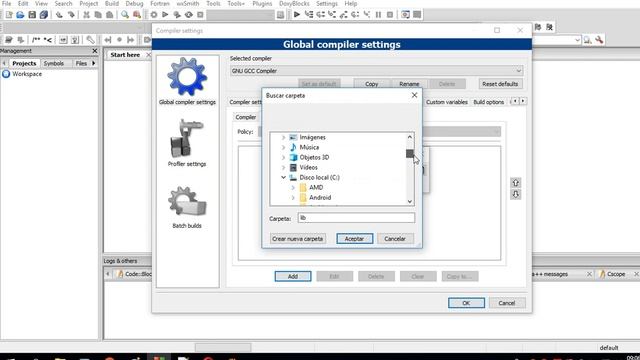Image resolution: width=640 pixels, height=360 pixels.
Task: Expand the Imágenes folder node
Action: pyautogui.click(x=283, y=138)
